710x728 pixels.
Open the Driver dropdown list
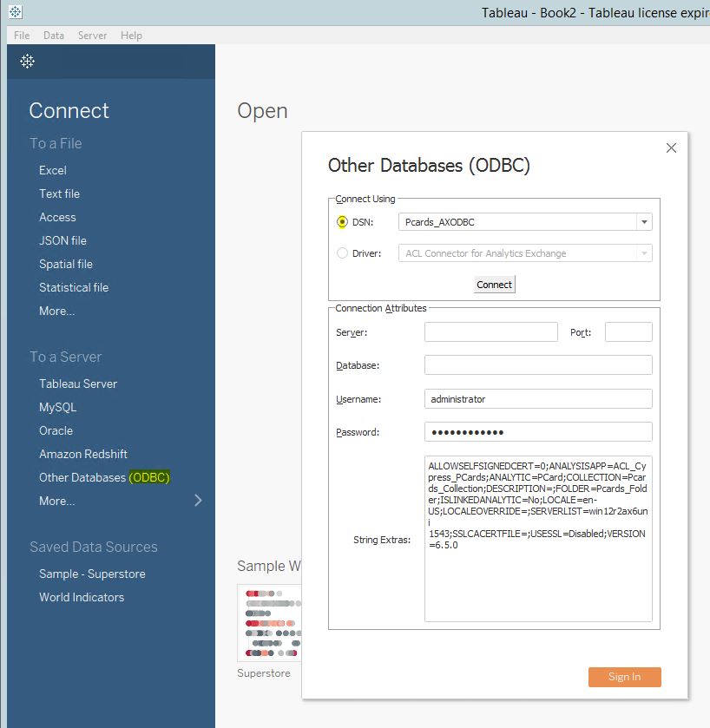coord(643,251)
